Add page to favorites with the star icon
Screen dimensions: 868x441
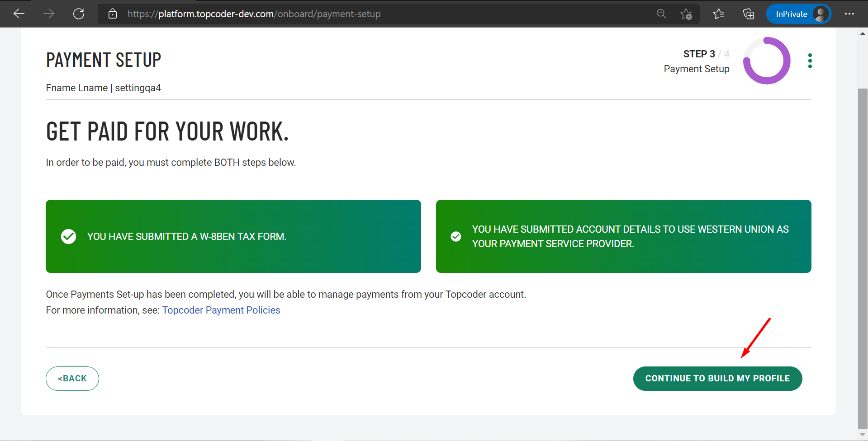[x=686, y=14]
